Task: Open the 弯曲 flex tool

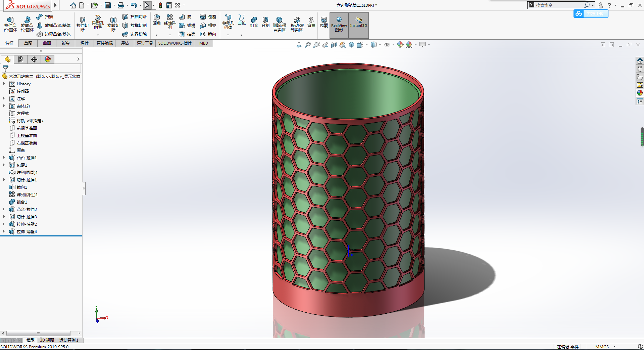Action: click(x=311, y=22)
